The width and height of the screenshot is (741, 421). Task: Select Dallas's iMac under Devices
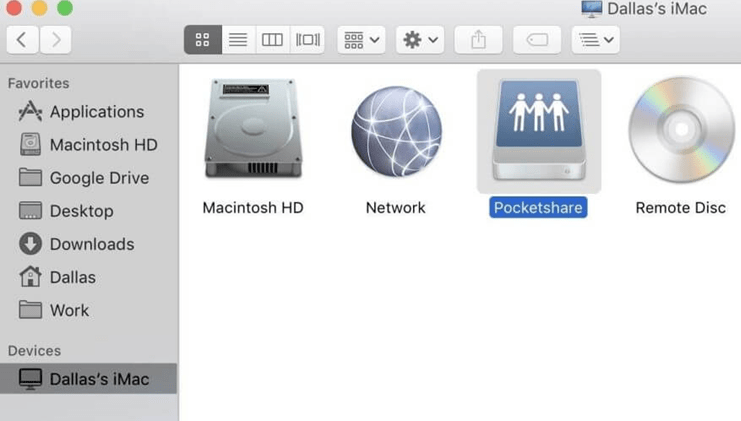98,379
